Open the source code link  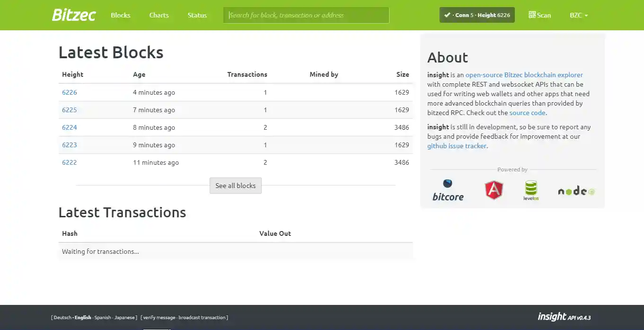pyautogui.click(x=528, y=113)
